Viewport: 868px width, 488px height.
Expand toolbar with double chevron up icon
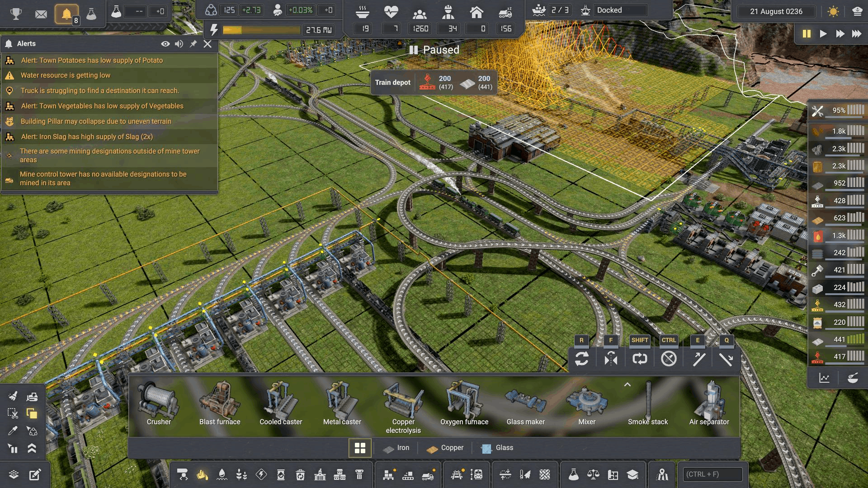pos(32,448)
